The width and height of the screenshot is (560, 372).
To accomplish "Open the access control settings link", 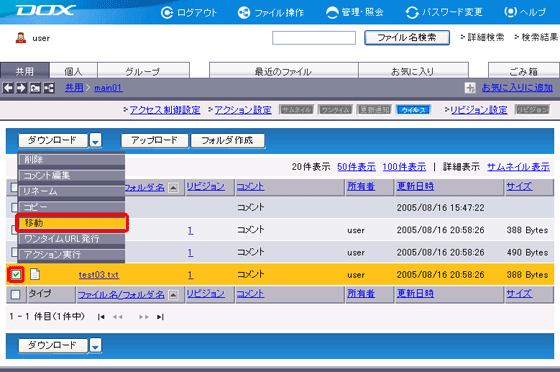I will point(165,110).
